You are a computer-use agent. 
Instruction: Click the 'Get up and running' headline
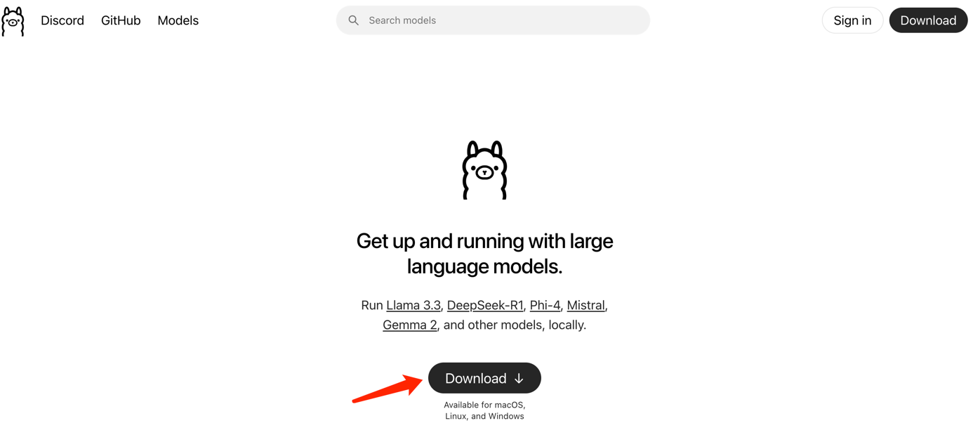pos(484,254)
